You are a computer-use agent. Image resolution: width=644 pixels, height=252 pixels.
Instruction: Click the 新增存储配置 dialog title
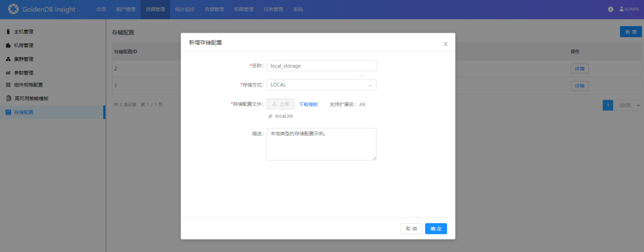point(205,42)
